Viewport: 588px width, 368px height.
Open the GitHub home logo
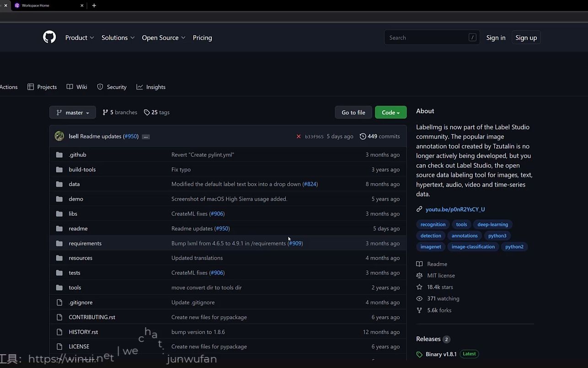tap(49, 37)
